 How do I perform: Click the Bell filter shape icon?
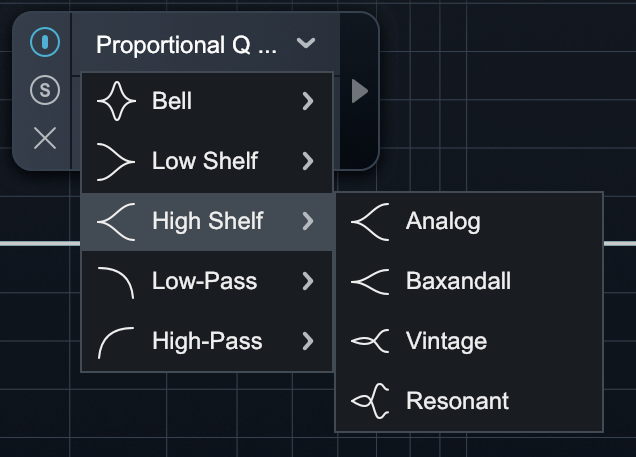pos(116,101)
